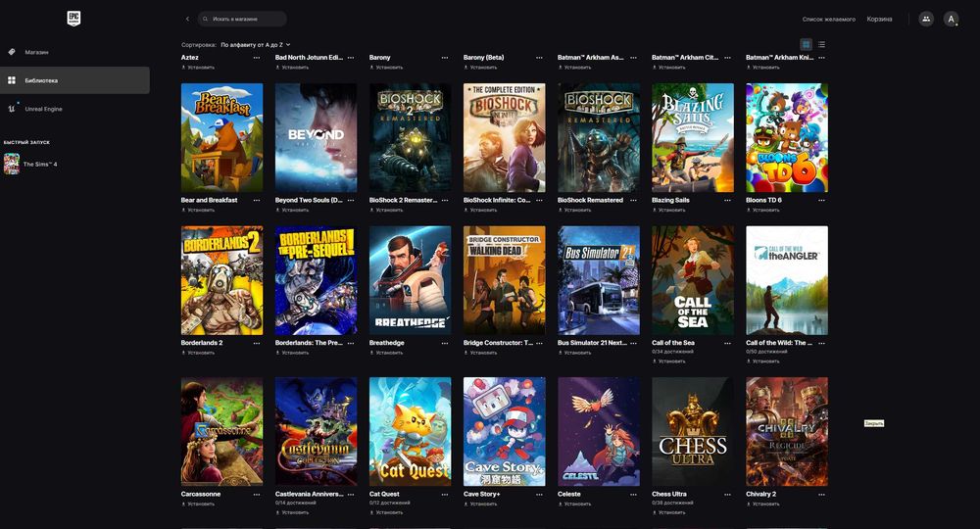The image size is (980, 529).
Task: Open options menu for Chess Ultra
Action: (x=727, y=494)
